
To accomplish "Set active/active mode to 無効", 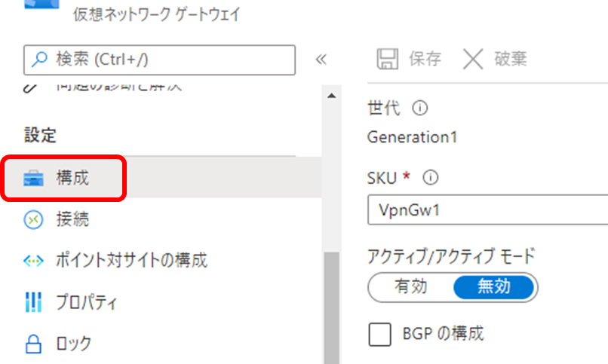I will pyautogui.click(x=493, y=287).
